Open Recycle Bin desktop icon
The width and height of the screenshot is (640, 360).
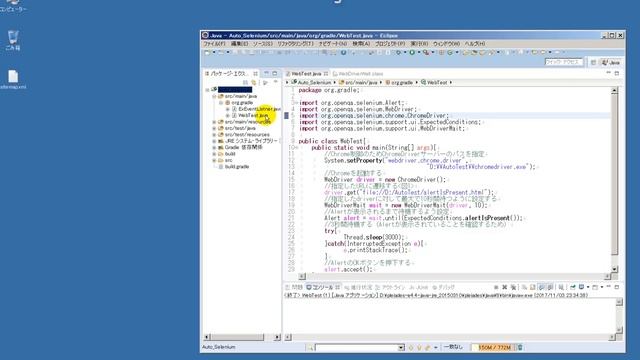coord(13,40)
